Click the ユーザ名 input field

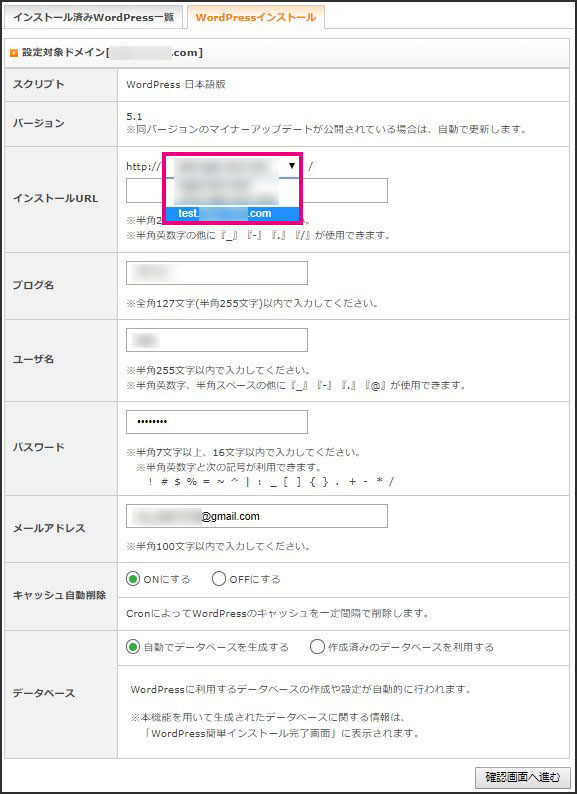coord(217,340)
